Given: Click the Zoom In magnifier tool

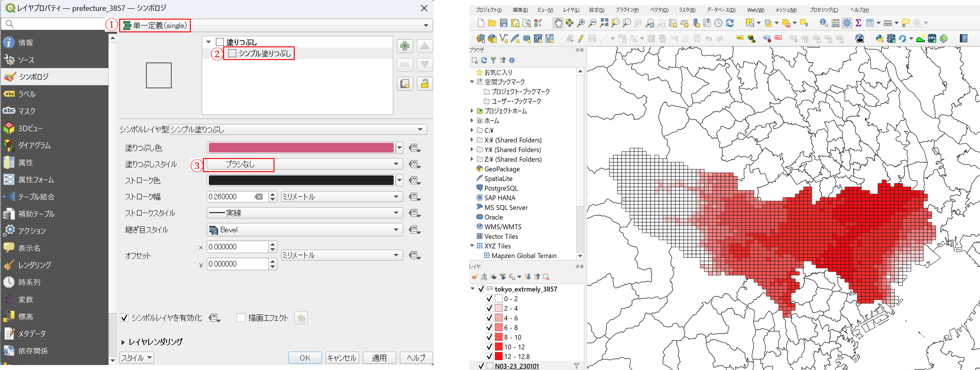Looking at the screenshot, I should pyautogui.click(x=581, y=23).
